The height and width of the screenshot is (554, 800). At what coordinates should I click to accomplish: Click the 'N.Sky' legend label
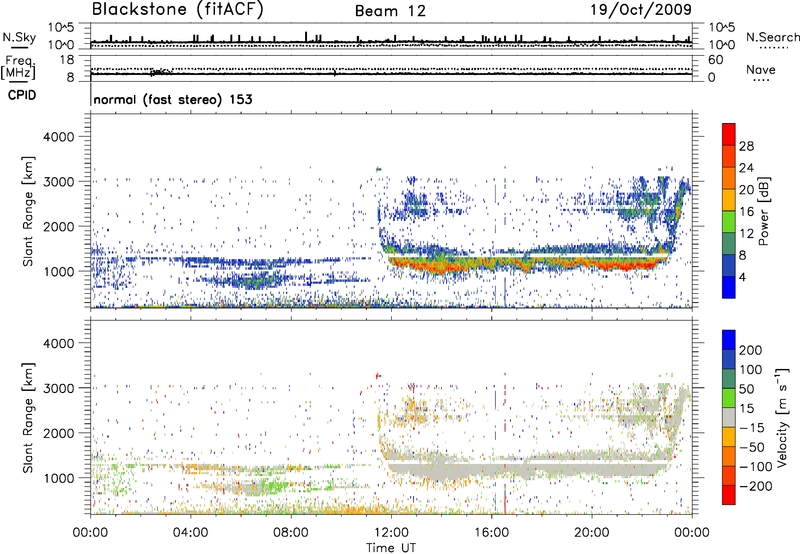coord(19,37)
